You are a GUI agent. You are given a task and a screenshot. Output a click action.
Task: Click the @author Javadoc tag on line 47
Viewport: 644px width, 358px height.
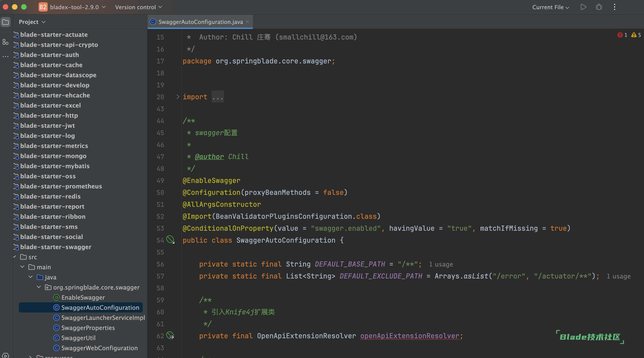click(x=209, y=157)
